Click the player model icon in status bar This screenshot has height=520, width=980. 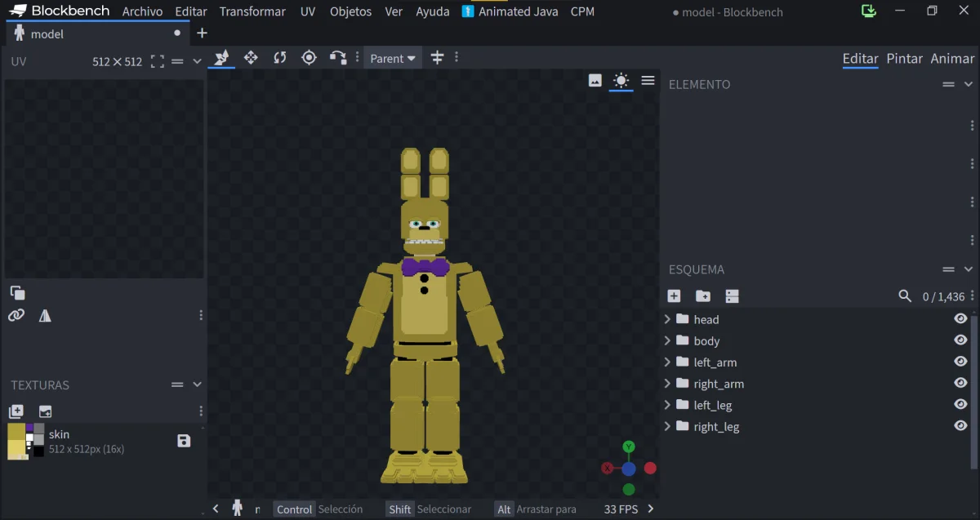237,509
